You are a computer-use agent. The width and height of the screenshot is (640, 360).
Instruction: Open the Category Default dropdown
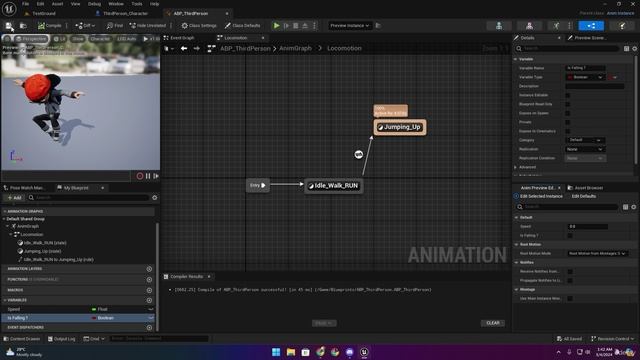tap(585, 140)
